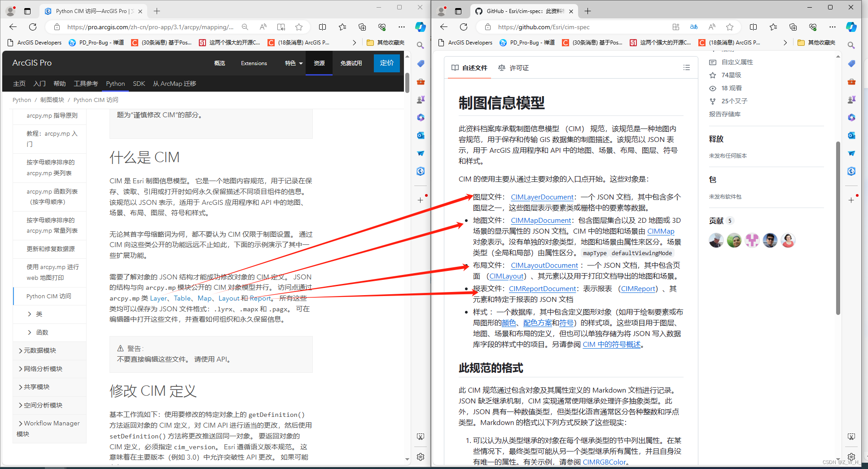Expand the Workflow Manager 模块 section
868x469 pixels.
[21, 423]
